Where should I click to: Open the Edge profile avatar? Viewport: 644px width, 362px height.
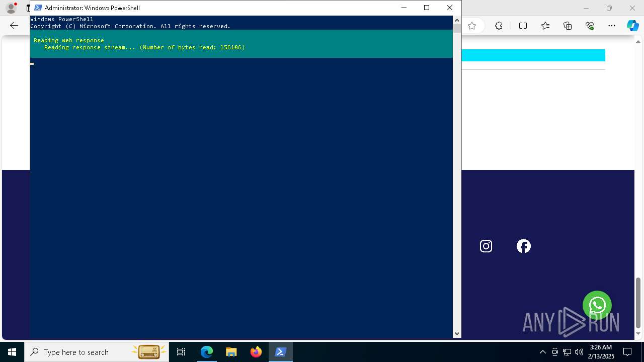11,8
